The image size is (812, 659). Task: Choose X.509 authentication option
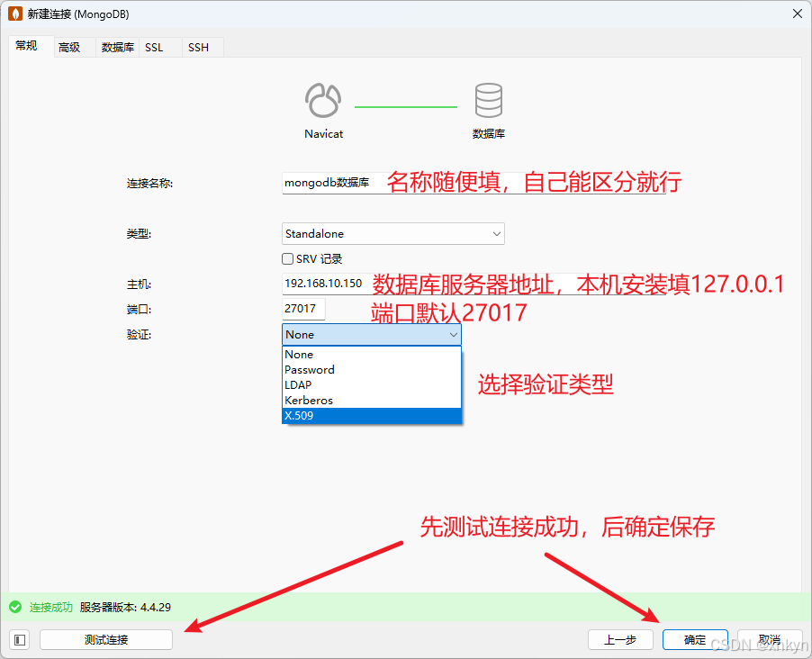pos(371,416)
